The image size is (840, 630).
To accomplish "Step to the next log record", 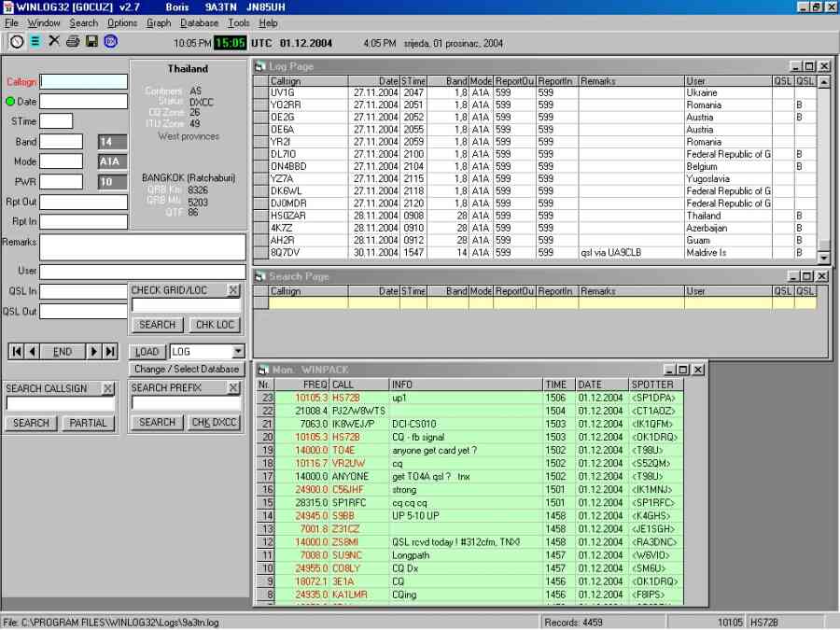I will tap(93, 352).
